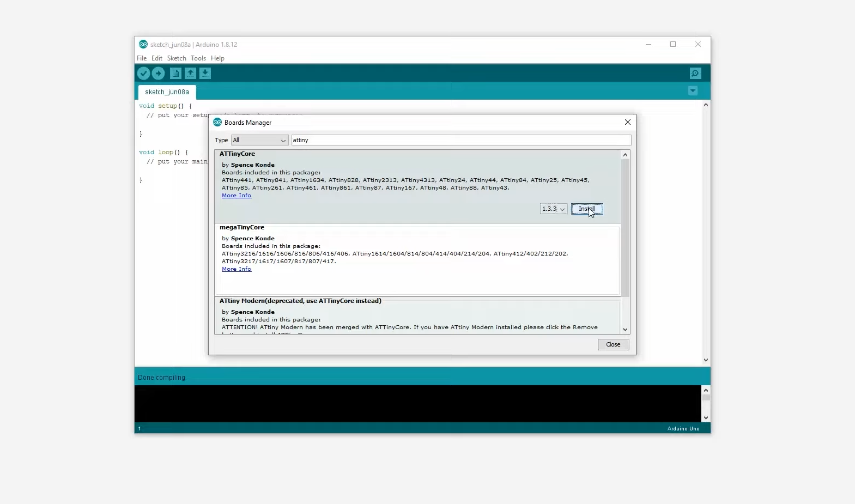The width and height of the screenshot is (855, 504).
Task: Open the Tools menu
Action: (198, 58)
